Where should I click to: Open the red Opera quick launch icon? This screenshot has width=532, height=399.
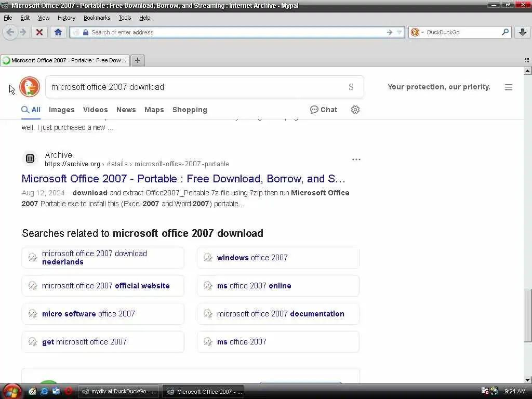click(x=68, y=392)
